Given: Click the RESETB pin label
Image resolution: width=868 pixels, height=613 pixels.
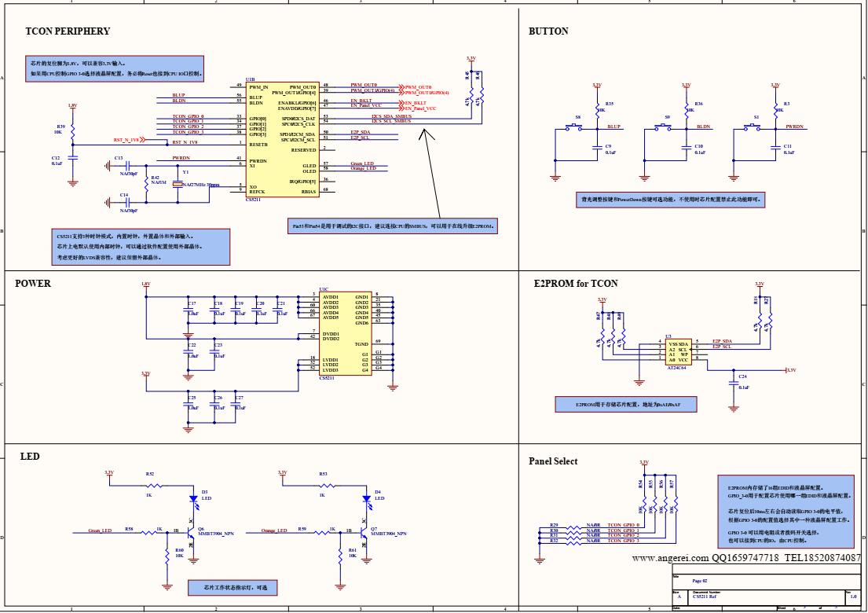Looking at the screenshot, I should tap(258, 144).
